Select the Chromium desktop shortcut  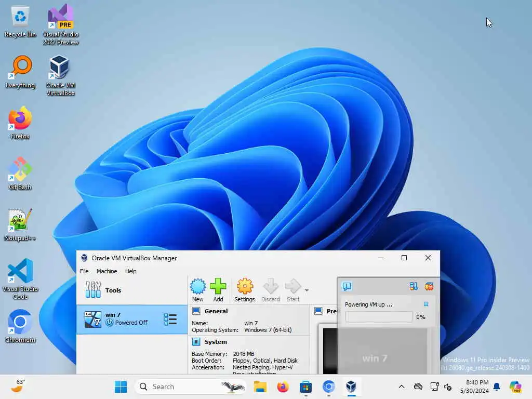[x=20, y=326]
